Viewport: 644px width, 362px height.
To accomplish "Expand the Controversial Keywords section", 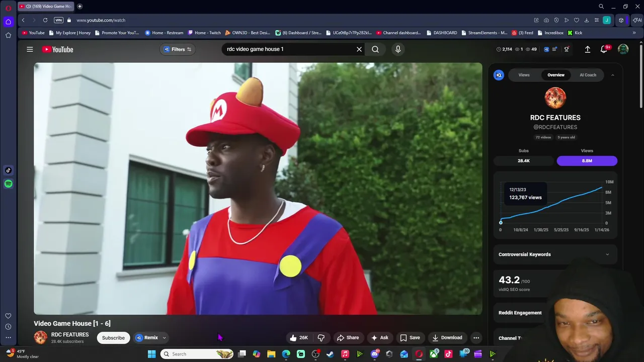I will 554,254.
